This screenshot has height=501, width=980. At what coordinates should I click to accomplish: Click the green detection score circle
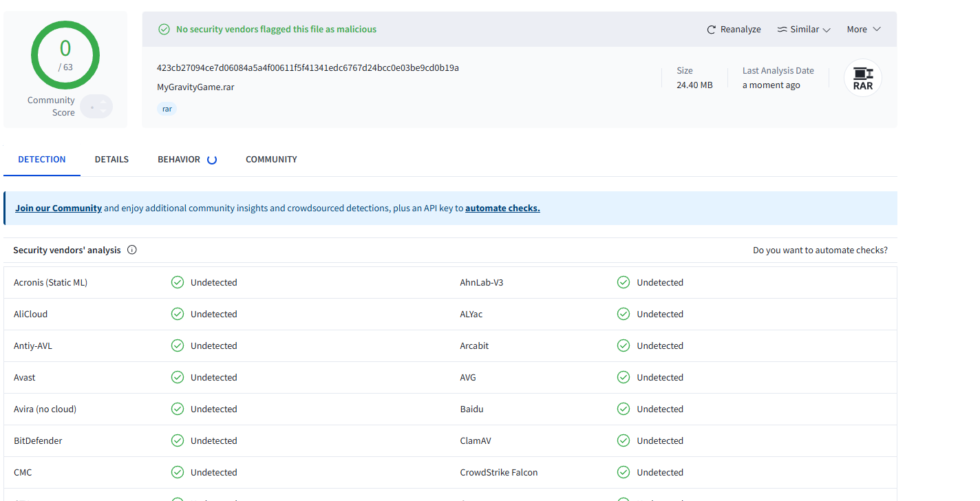65,55
